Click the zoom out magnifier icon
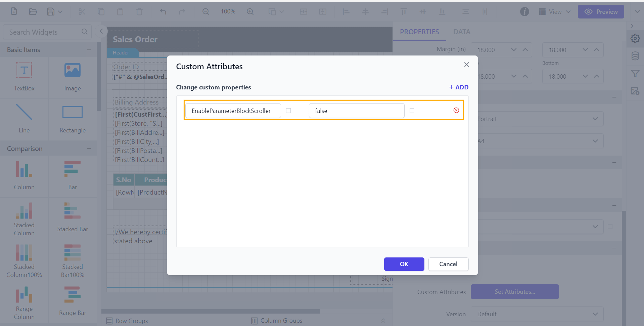 click(x=205, y=11)
